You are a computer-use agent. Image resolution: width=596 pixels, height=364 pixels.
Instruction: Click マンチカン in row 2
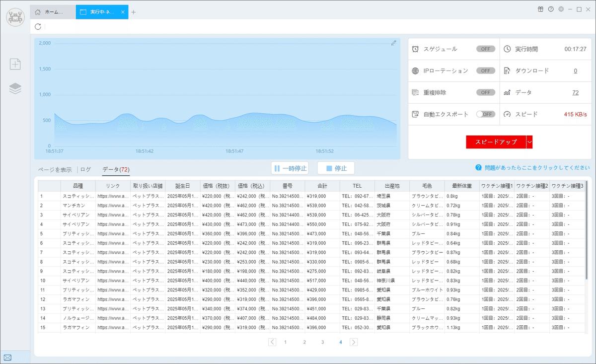click(x=74, y=206)
